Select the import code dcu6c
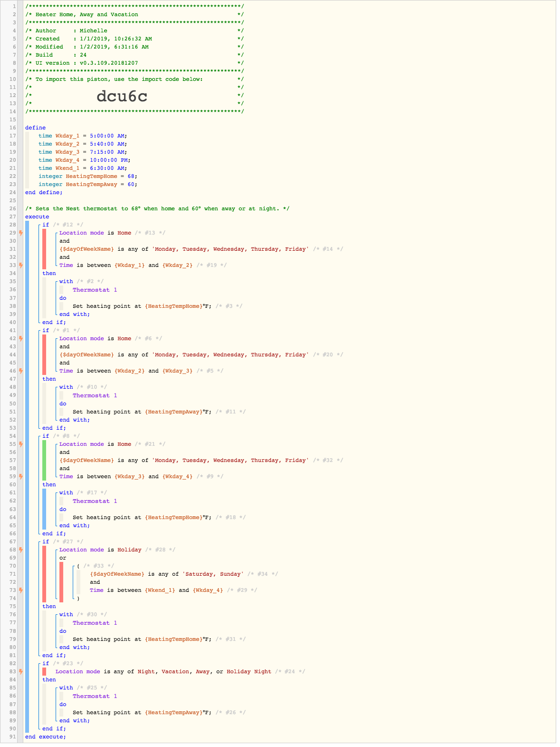The height and width of the screenshot is (747, 560). tap(122, 96)
